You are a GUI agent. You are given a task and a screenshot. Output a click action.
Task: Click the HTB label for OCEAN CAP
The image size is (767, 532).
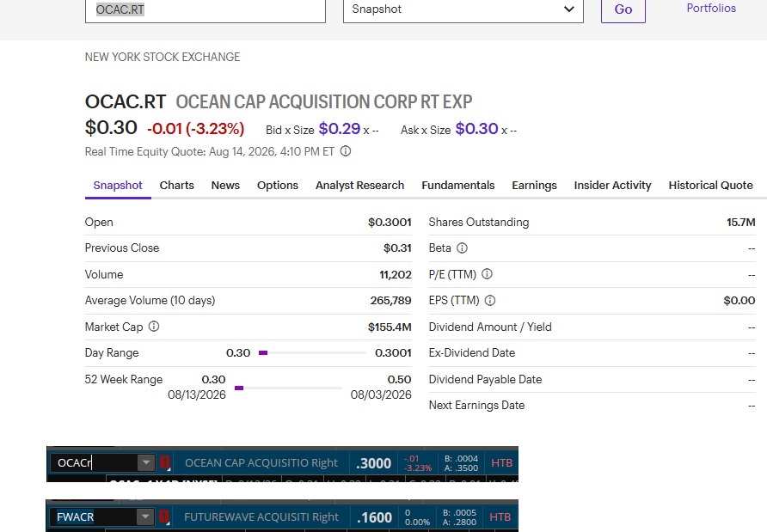[x=501, y=462]
